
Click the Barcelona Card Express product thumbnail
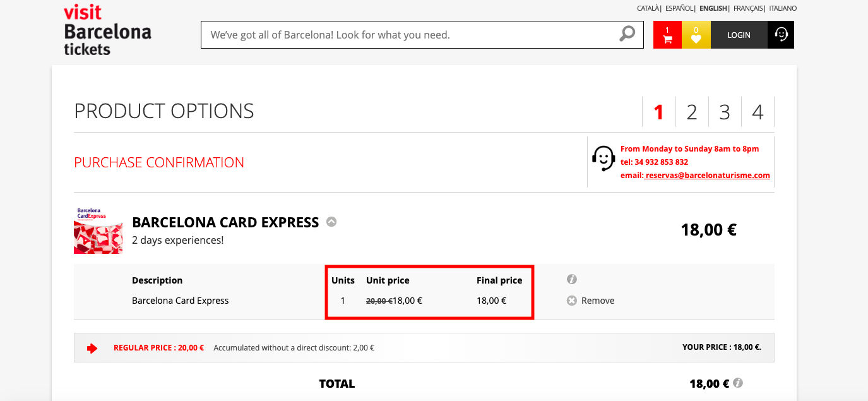[98, 230]
